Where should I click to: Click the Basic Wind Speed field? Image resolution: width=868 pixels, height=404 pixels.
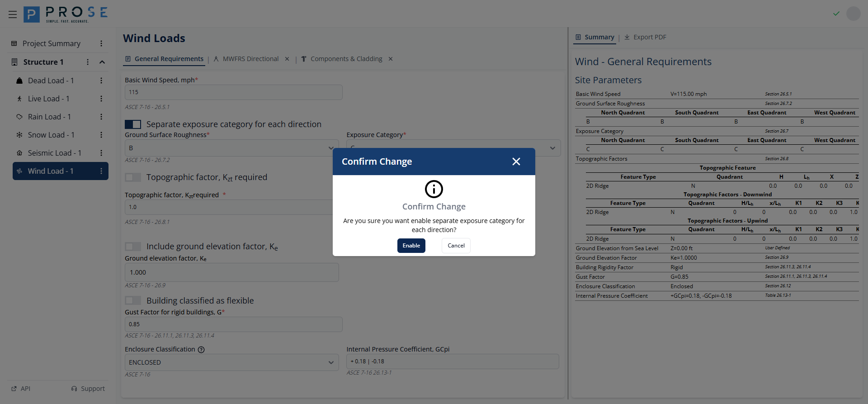[233, 92]
